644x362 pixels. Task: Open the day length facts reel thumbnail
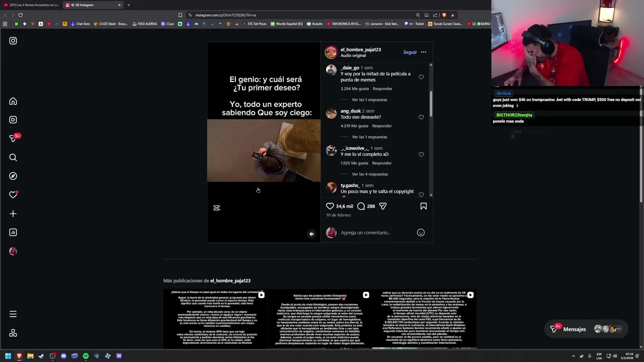click(425, 319)
